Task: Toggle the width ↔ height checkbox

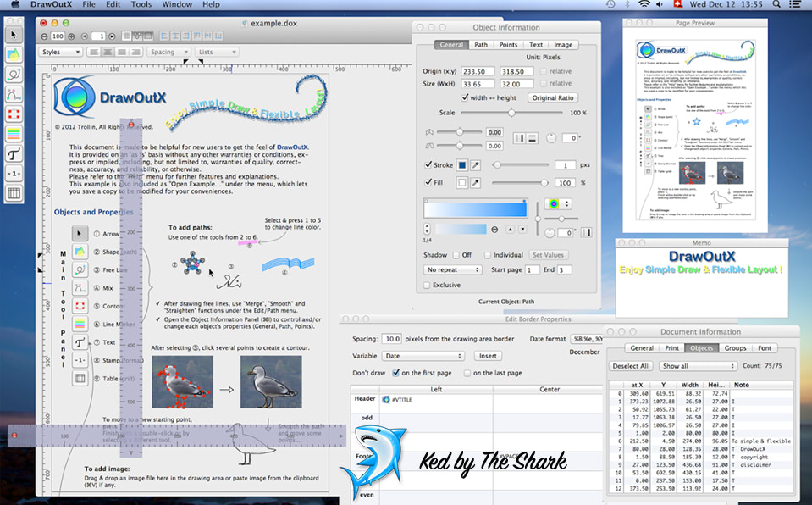Action: point(465,97)
